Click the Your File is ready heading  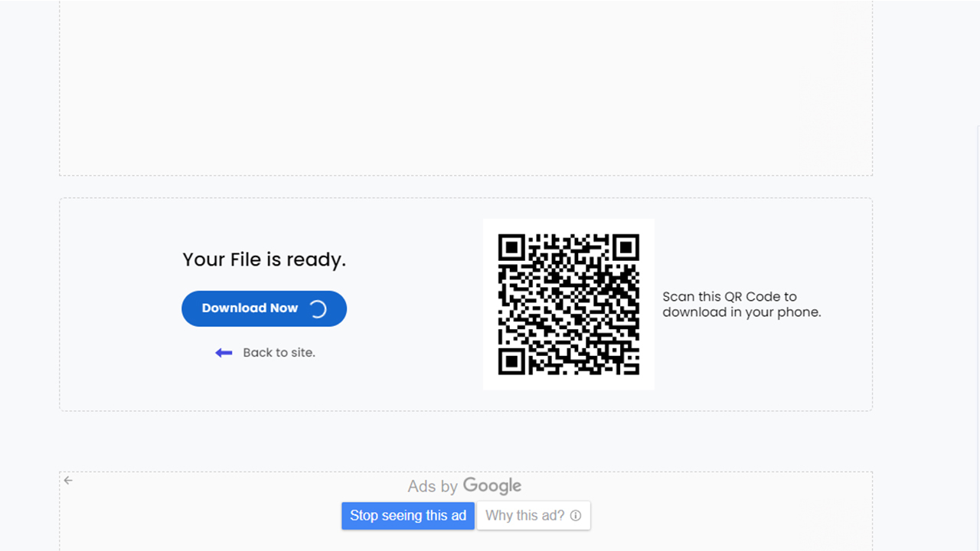pyautogui.click(x=264, y=260)
